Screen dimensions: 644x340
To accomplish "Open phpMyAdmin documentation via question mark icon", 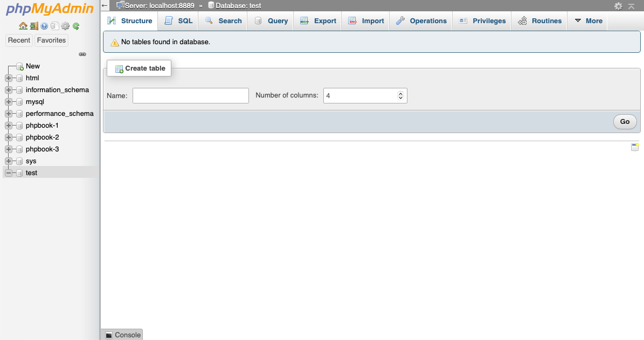I will (x=44, y=26).
